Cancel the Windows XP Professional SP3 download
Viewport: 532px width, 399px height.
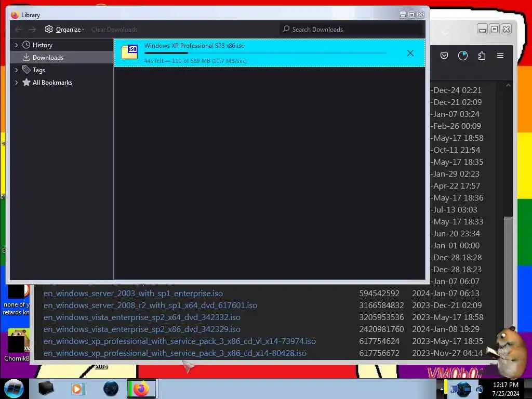(410, 53)
